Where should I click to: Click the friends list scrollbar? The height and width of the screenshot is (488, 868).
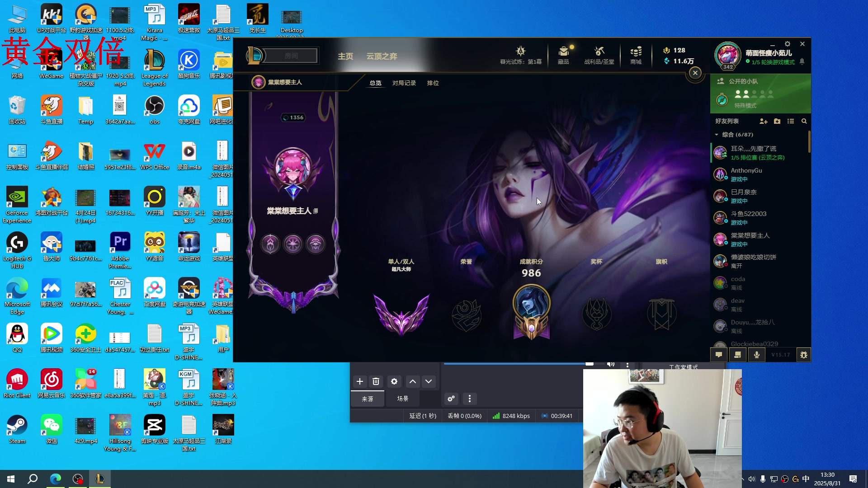click(x=809, y=142)
